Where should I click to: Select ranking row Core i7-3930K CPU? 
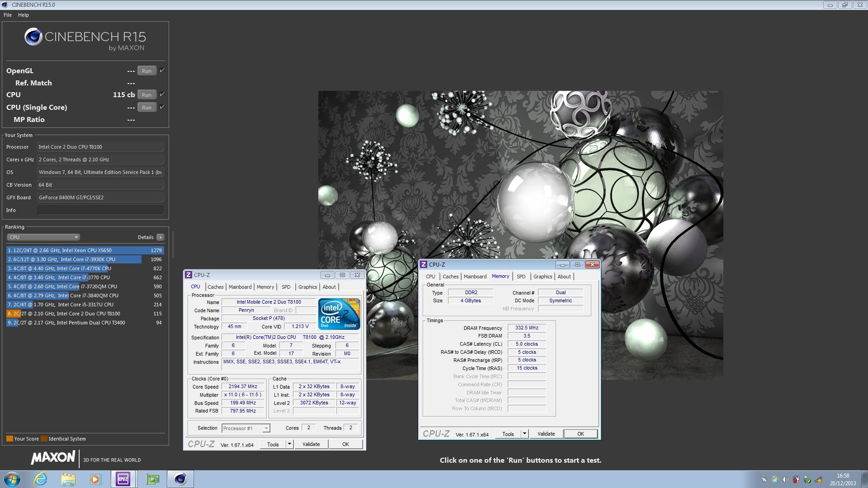click(85, 259)
